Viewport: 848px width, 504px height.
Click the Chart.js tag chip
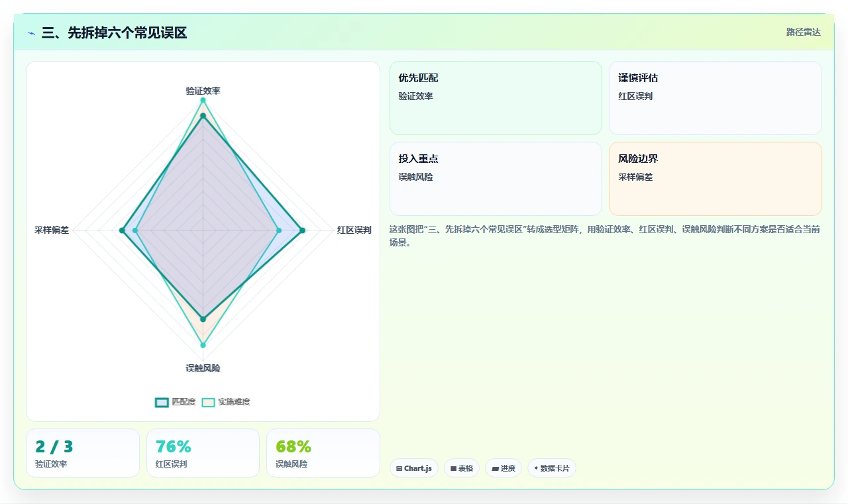414,468
